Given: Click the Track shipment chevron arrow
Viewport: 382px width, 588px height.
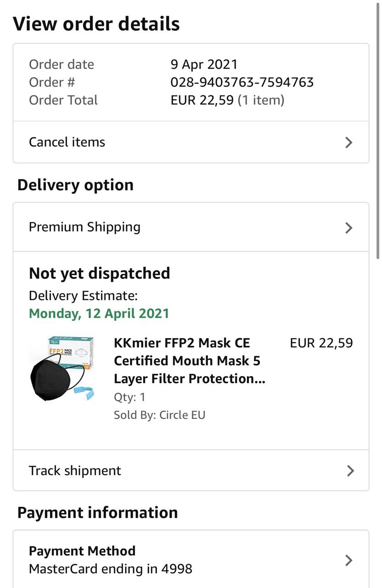Looking at the screenshot, I should pos(350,471).
